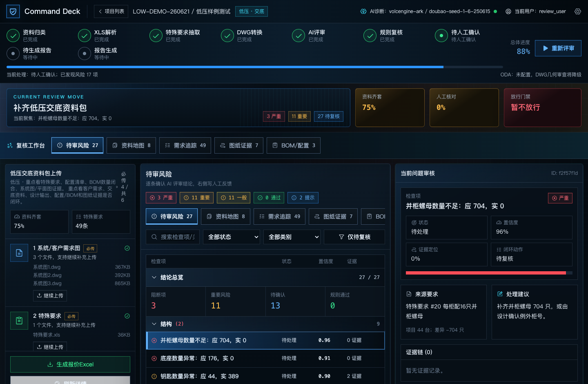Click the red icon on 并柜螺母数量不足 row

154,340
